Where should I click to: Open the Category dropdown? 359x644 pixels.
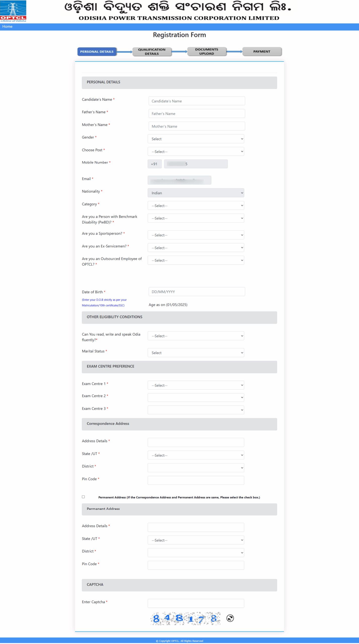[196, 206]
